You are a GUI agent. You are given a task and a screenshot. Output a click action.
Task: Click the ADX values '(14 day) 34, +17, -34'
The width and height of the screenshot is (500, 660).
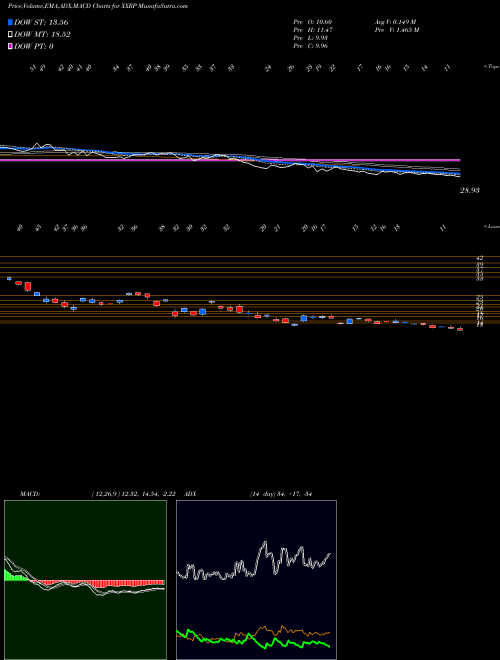[x=281, y=494]
